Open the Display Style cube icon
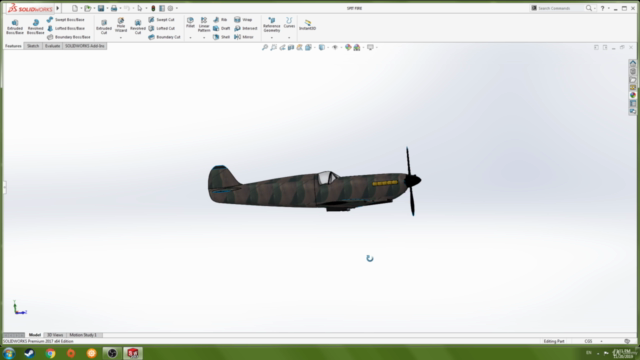 (322, 47)
